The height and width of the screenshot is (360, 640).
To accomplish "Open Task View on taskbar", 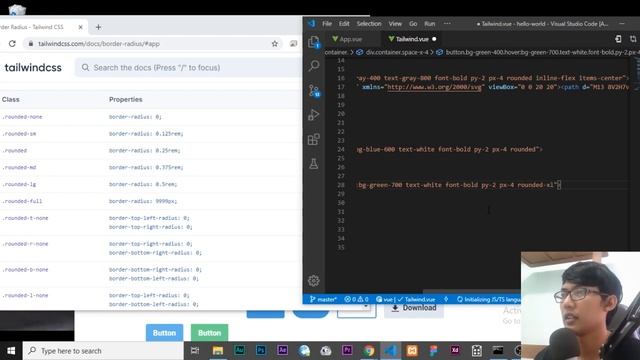I will [195, 351].
